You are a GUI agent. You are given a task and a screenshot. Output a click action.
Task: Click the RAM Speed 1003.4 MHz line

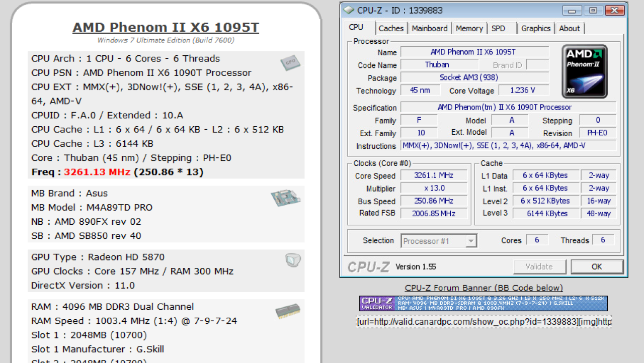(x=134, y=321)
